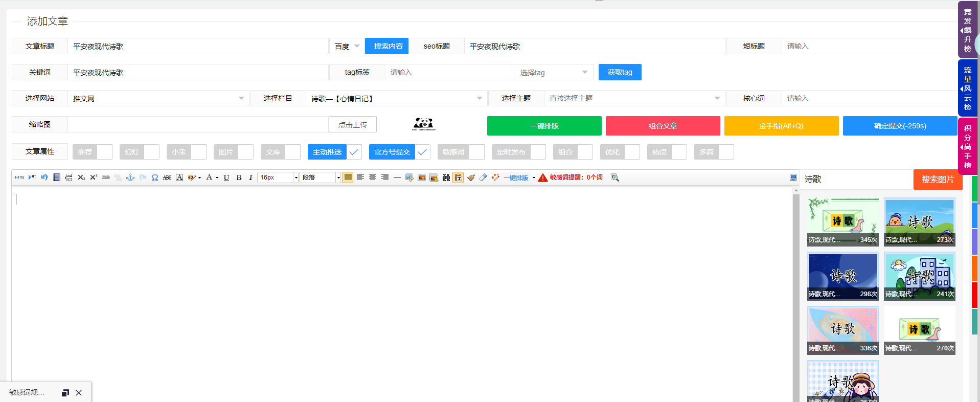This screenshot has width=980, height=402.
Task: Toggle the 官方号提交 checkbox
Action: coord(422,152)
